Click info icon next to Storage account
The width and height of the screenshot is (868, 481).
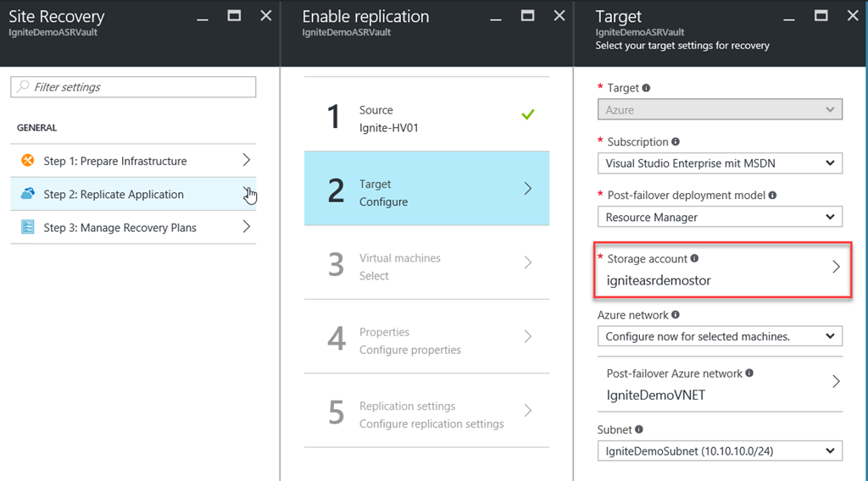(694, 259)
